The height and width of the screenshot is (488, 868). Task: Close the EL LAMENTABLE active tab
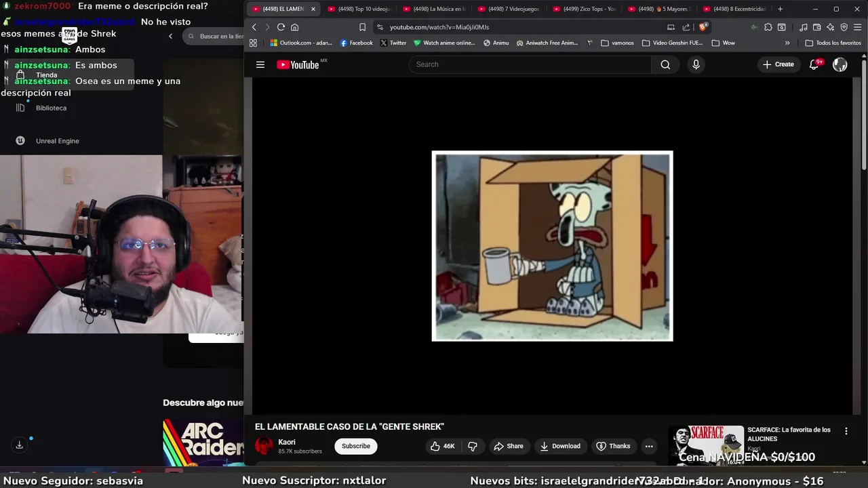(313, 9)
